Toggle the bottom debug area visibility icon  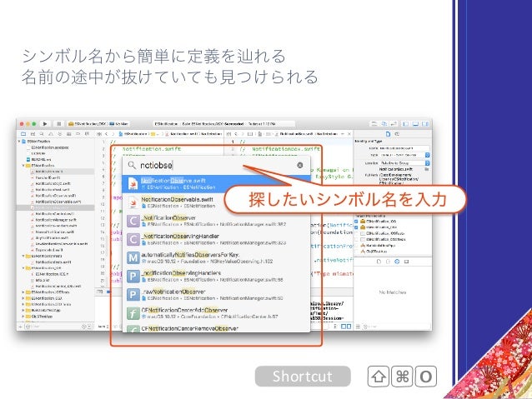(x=415, y=124)
